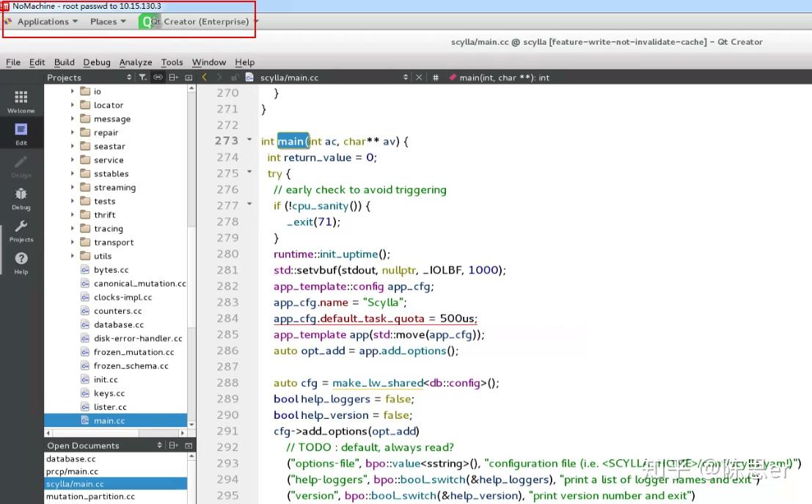This screenshot has width=812, height=504.
Task: Fold the main function at line 273
Action: pyautogui.click(x=249, y=141)
